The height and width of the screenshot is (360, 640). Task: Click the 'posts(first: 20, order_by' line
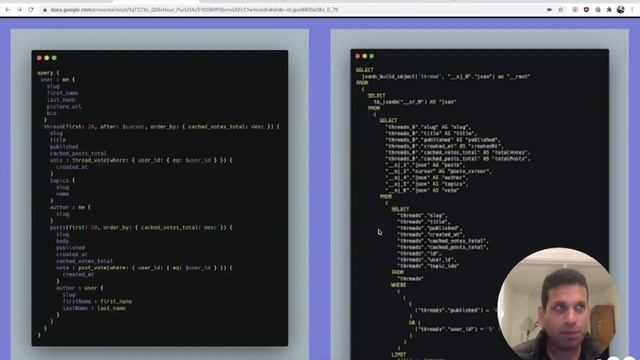coord(141,227)
